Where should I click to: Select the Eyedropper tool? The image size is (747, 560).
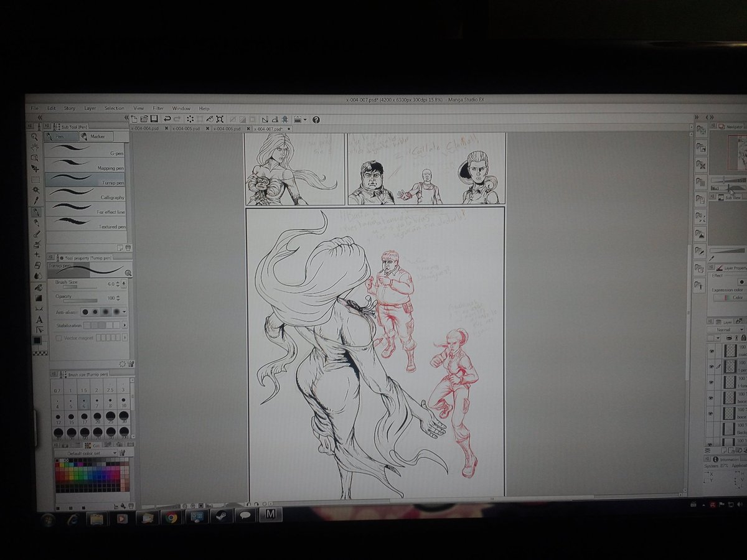point(37,200)
